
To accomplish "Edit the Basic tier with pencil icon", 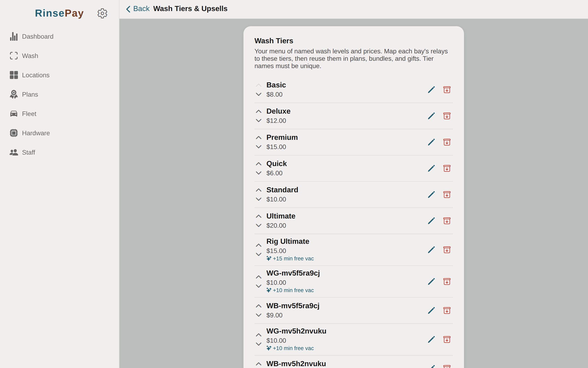I will 431,90.
